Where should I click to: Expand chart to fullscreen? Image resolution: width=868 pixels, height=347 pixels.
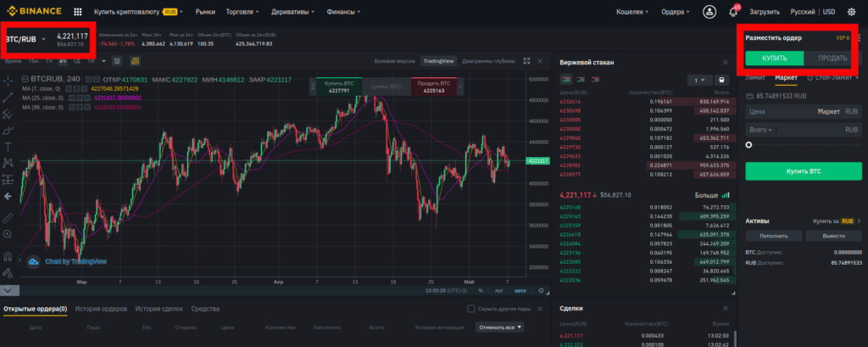coord(526,61)
